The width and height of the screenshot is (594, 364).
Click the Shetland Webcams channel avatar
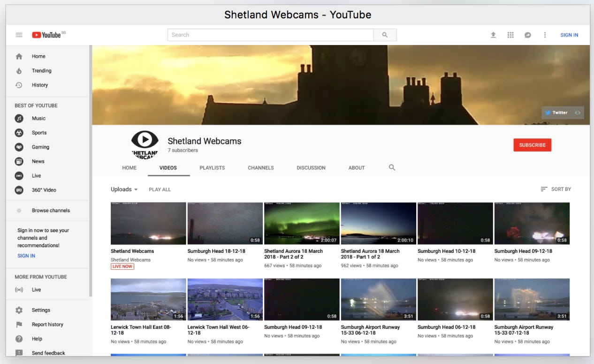click(x=145, y=144)
